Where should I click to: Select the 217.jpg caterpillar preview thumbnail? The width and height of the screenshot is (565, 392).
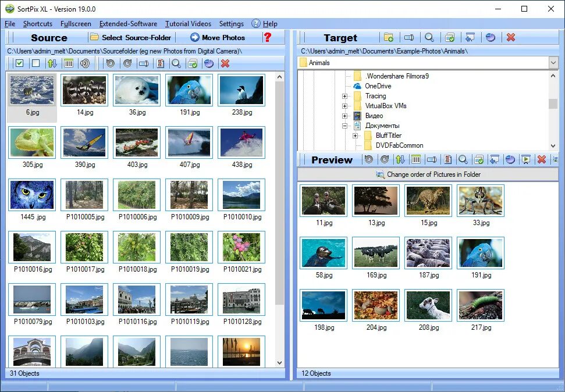[x=480, y=305]
